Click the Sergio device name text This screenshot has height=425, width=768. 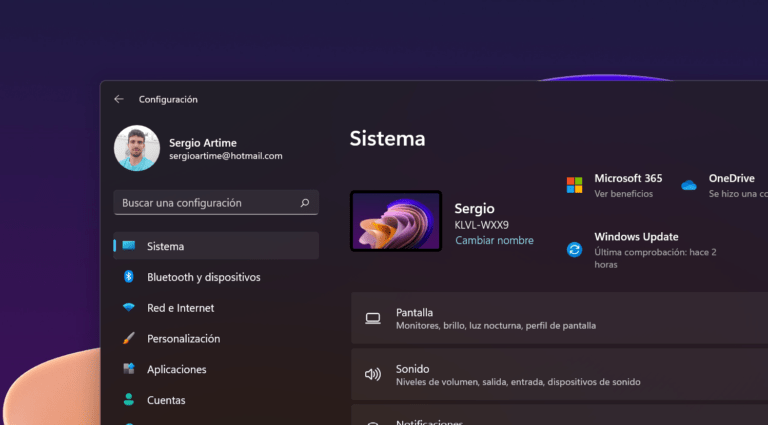pos(474,209)
